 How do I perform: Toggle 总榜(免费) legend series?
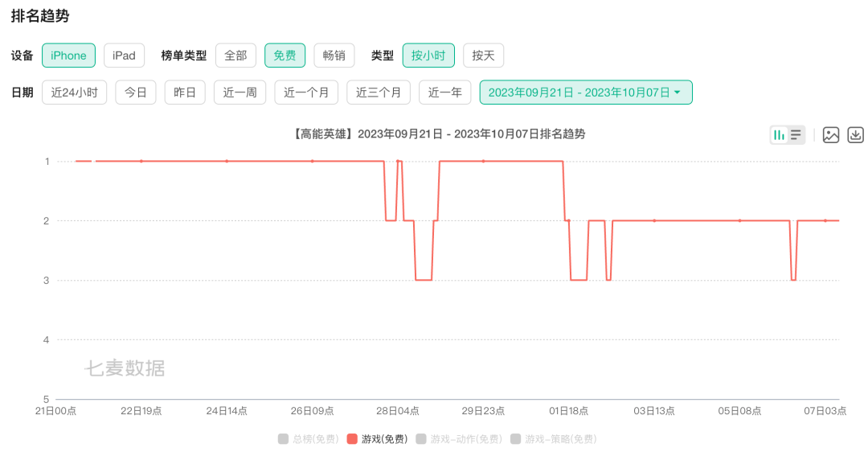[309, 439]
